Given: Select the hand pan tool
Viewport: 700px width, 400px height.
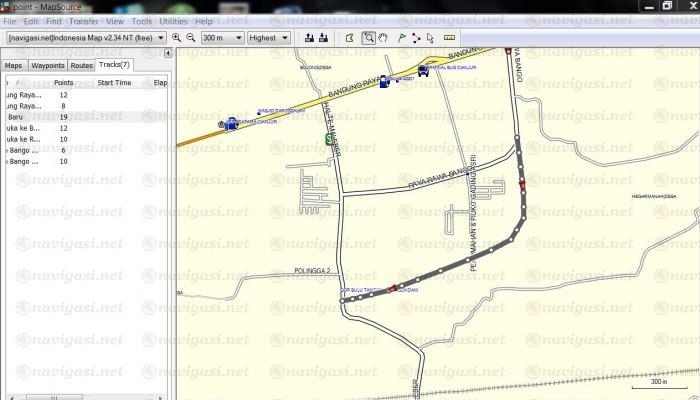Looking at the screenshot, I should tap(383, 38).
